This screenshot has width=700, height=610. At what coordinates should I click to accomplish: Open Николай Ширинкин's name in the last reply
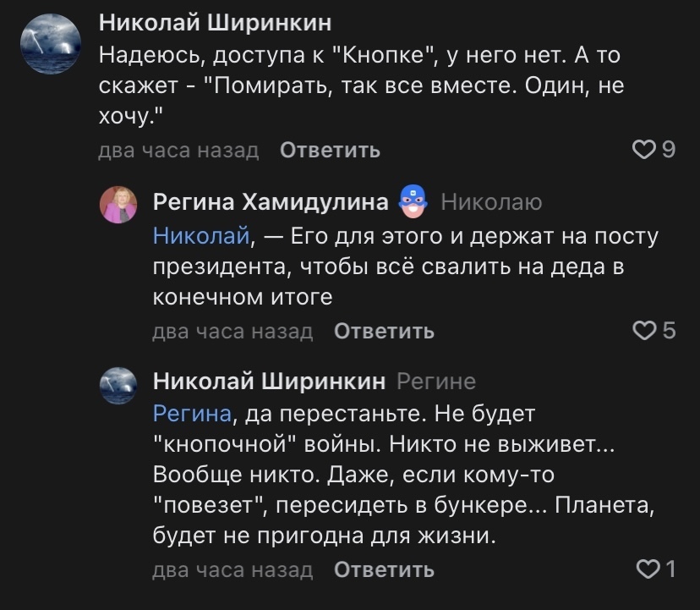[x=269, y=382]
